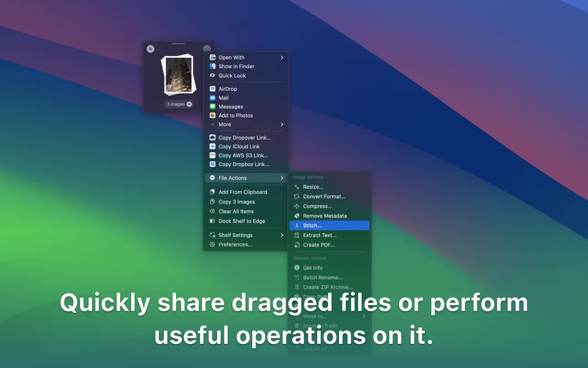The width and height of the screenshot is (588, 368).
Task: Click the AirDrop icon in share menu
Action: point(212,89)
